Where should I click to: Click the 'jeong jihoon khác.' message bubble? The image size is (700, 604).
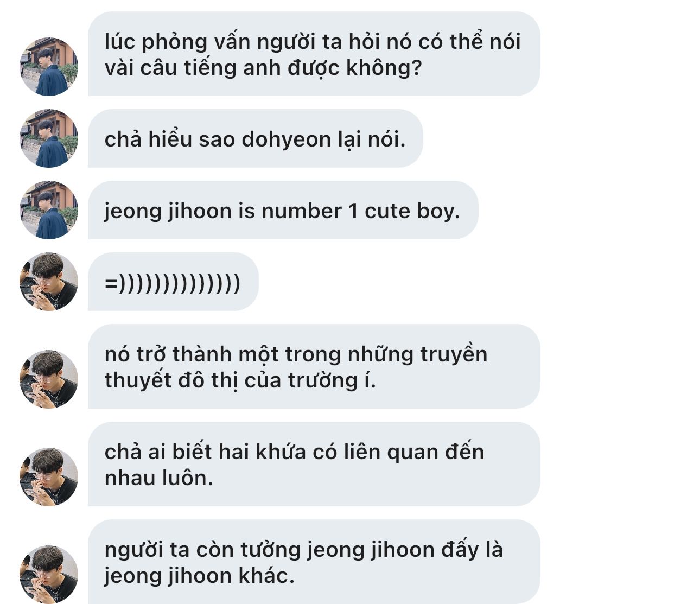click(314, 562)
